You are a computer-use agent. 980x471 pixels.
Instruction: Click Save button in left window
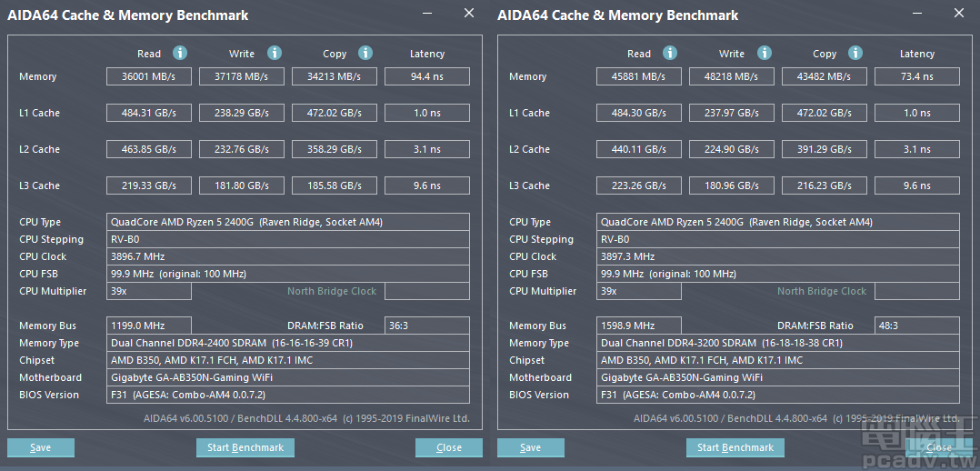[x=41, y=447]
